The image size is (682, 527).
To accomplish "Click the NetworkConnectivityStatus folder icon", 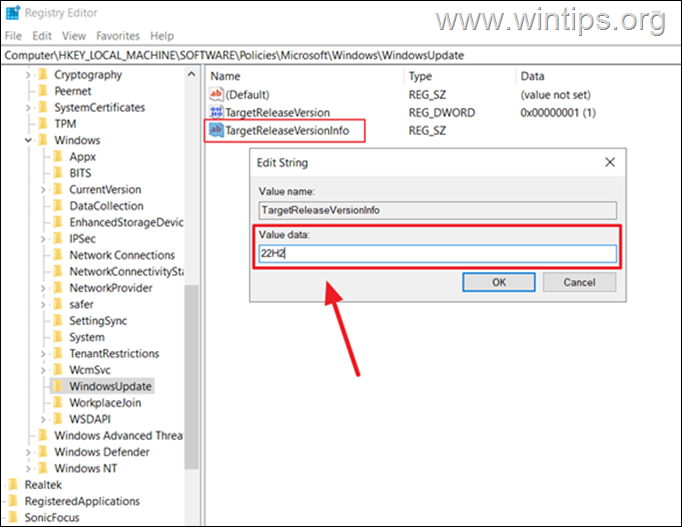I will [x=58, y=271].
